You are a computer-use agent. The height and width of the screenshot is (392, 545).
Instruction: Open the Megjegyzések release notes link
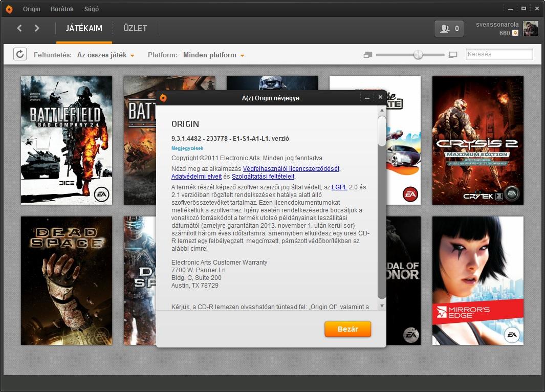click(x=187, y=148)
